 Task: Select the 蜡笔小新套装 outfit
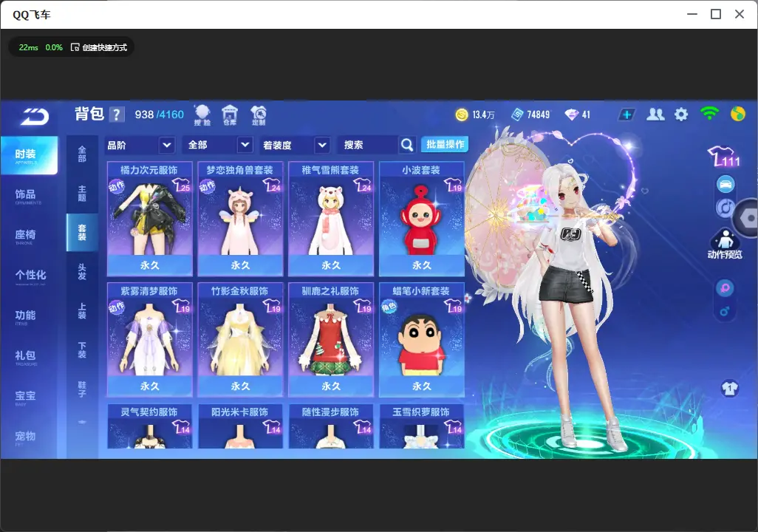click(422, 339)
